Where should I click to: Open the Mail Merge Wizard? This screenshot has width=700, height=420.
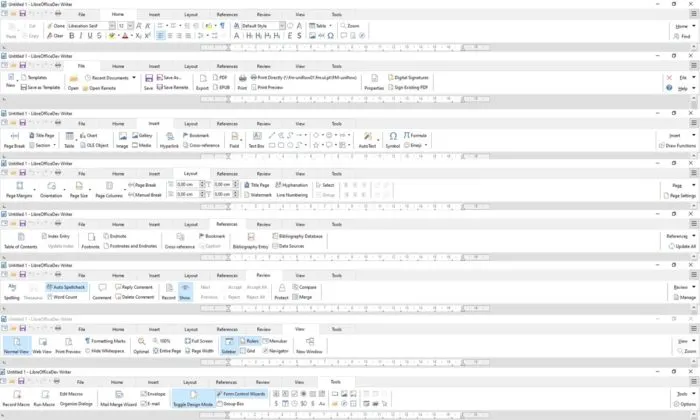tap(118, 399)
